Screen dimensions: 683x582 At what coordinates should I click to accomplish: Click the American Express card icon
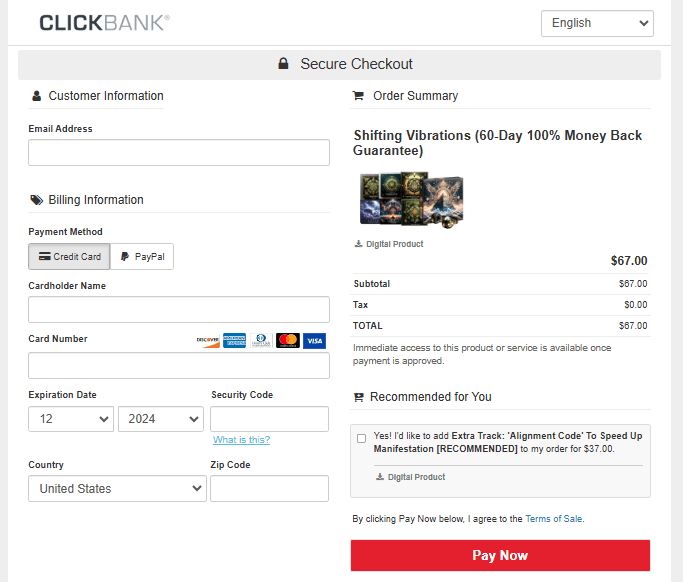(234, 340)
